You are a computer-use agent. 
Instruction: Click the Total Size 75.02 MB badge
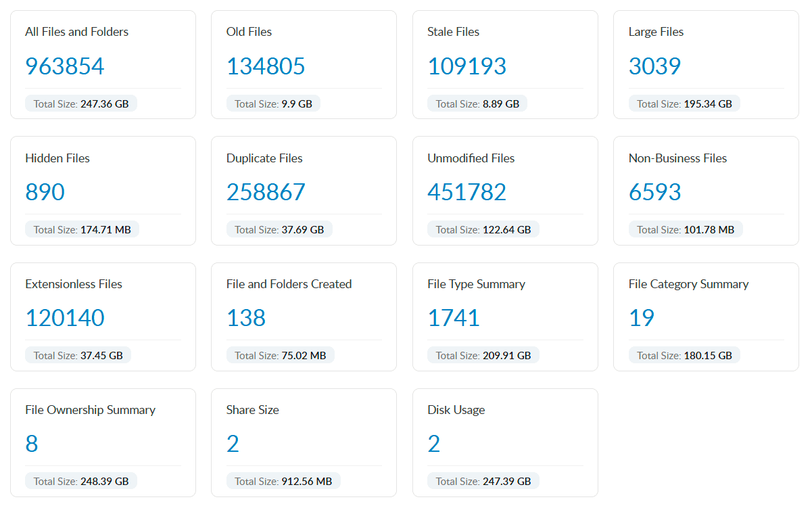280,355
